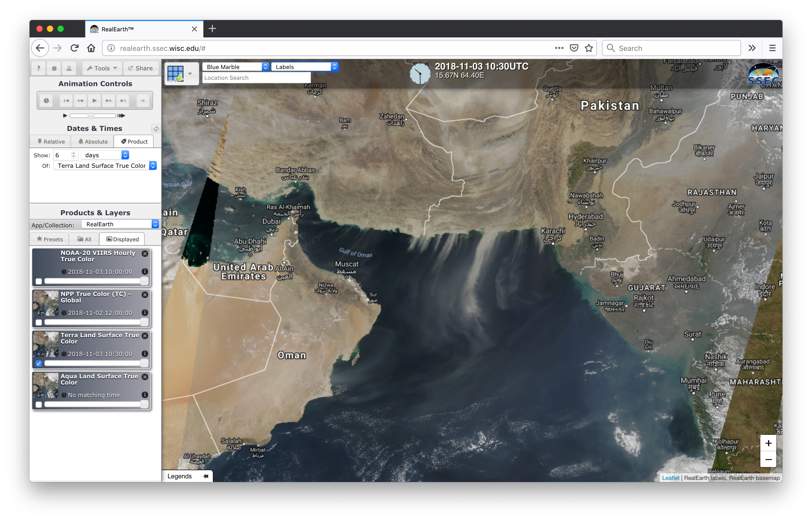This screenshot has width=812, height=521.
Task: Open the Firefox hamburger menu
Action: pyautogui.click(x=772, y=48)
